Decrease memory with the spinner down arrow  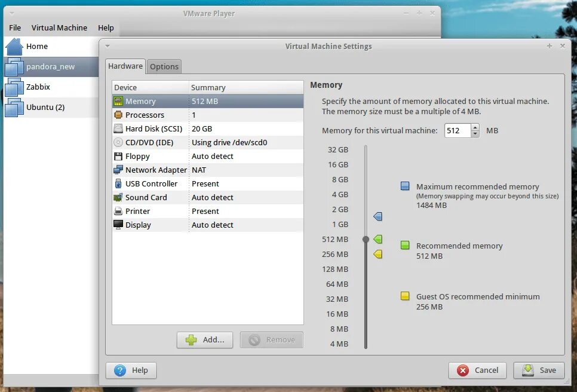tap(475, 134)
